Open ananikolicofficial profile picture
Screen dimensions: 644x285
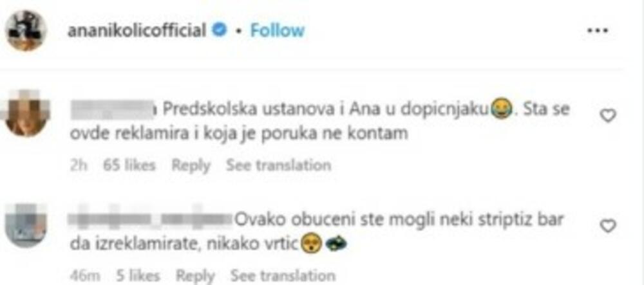tap(26, 30)
